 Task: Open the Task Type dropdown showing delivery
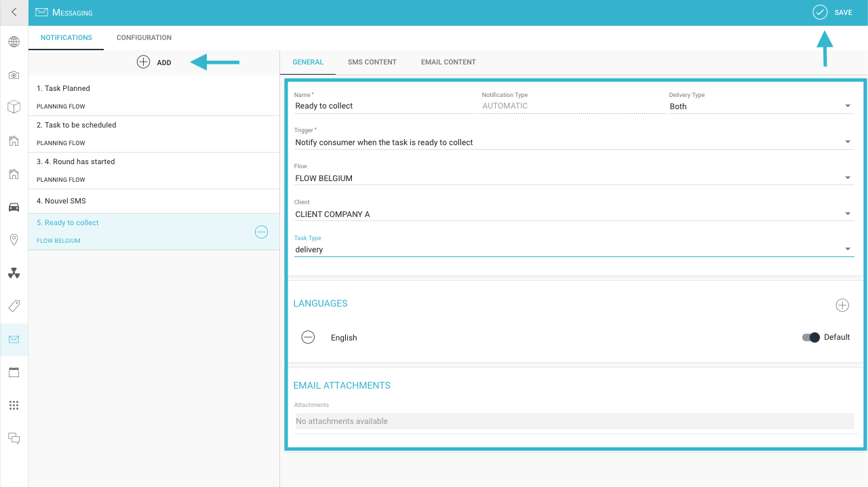574,250
